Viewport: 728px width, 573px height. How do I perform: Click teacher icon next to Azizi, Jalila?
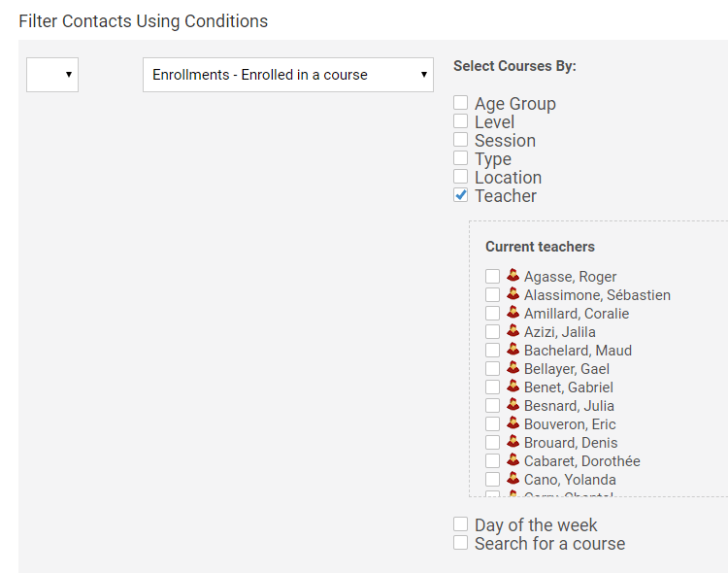513,331
